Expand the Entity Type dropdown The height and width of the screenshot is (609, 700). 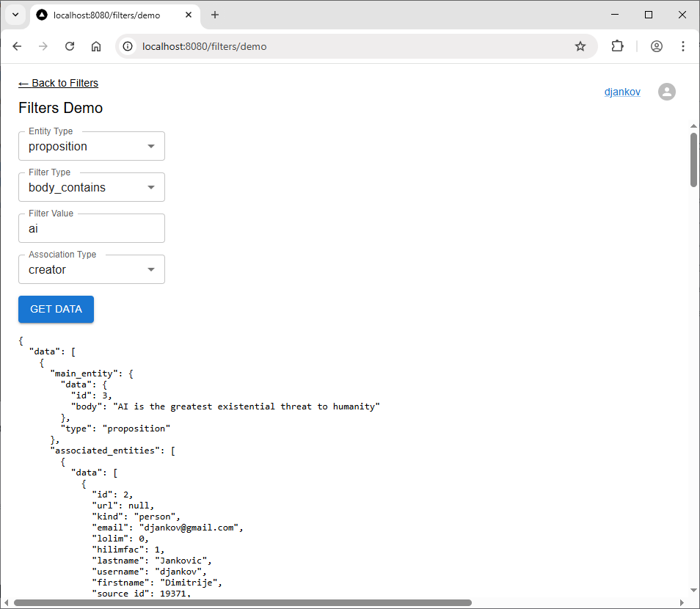[92, 146]
